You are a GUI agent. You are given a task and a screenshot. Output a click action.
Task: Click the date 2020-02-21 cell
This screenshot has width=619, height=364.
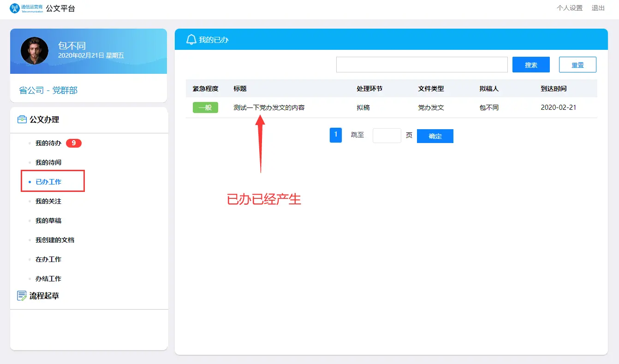(x=559, y=107)
